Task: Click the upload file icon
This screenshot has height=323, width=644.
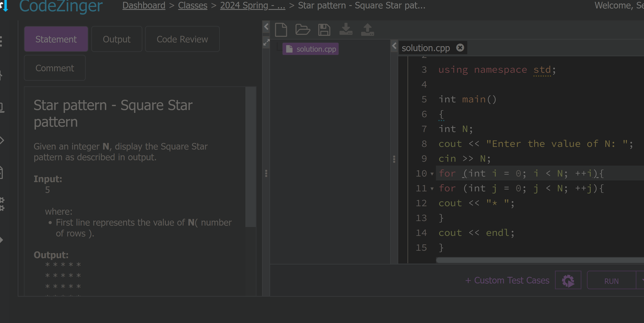Action: pyautogui.click(x=367, y=30)
